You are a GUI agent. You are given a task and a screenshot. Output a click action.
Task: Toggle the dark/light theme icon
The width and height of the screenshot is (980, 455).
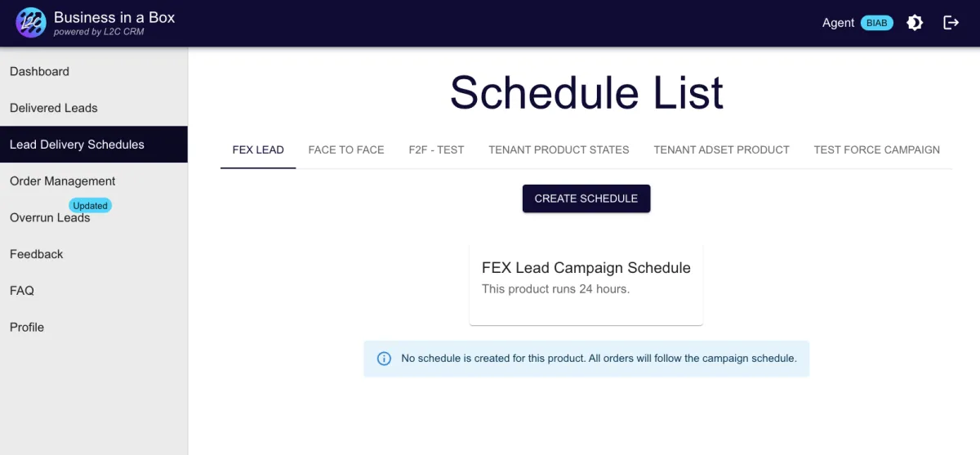tap(915, 23)
